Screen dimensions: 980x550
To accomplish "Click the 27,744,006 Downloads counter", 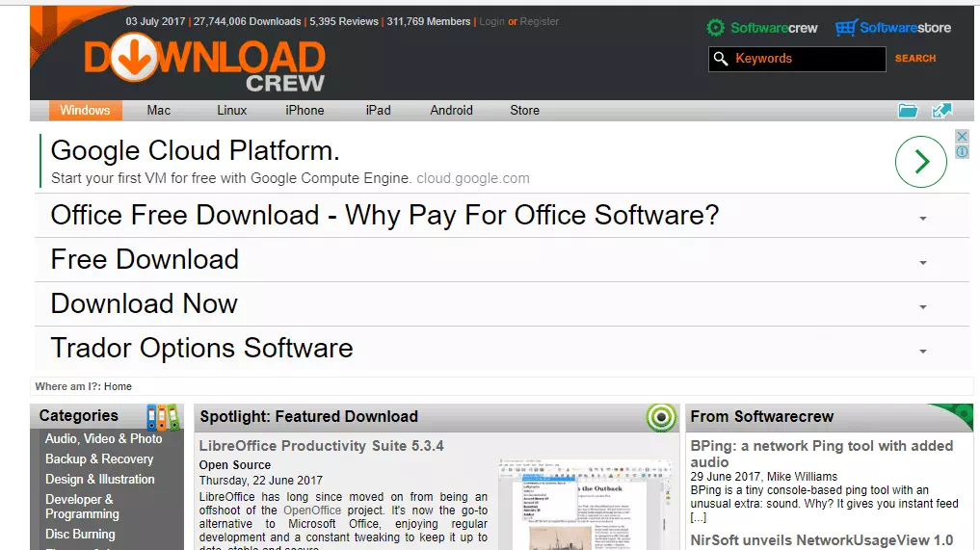I will click(x=247, y=21).
